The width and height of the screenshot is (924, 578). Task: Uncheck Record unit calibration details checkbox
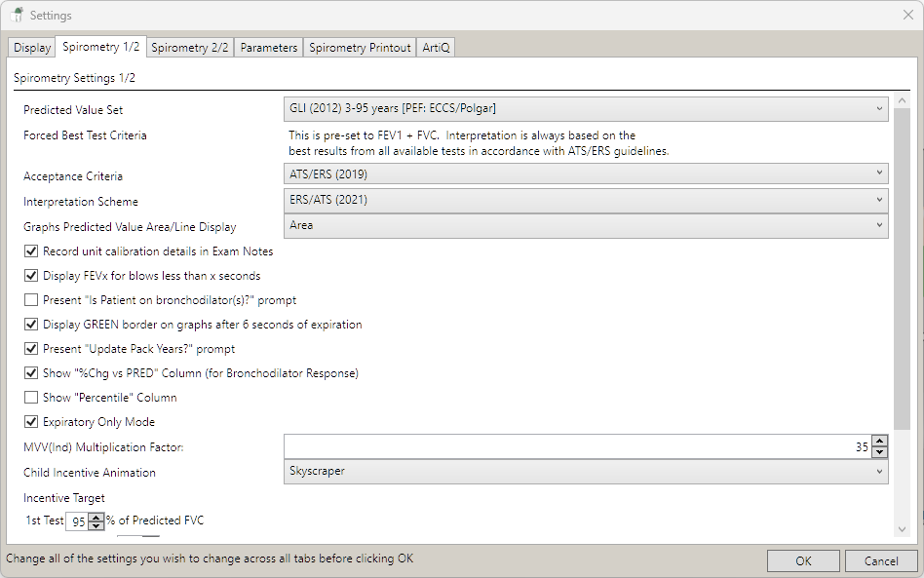coord(31,251)
